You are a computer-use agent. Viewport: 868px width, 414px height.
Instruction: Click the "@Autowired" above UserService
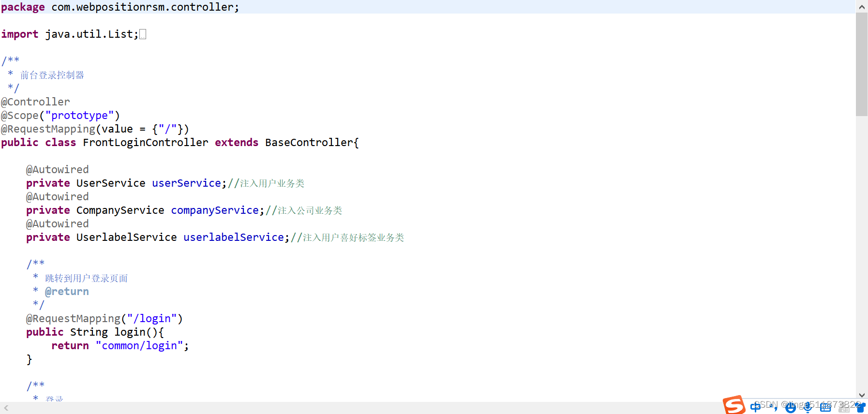(x=58, y=170)
